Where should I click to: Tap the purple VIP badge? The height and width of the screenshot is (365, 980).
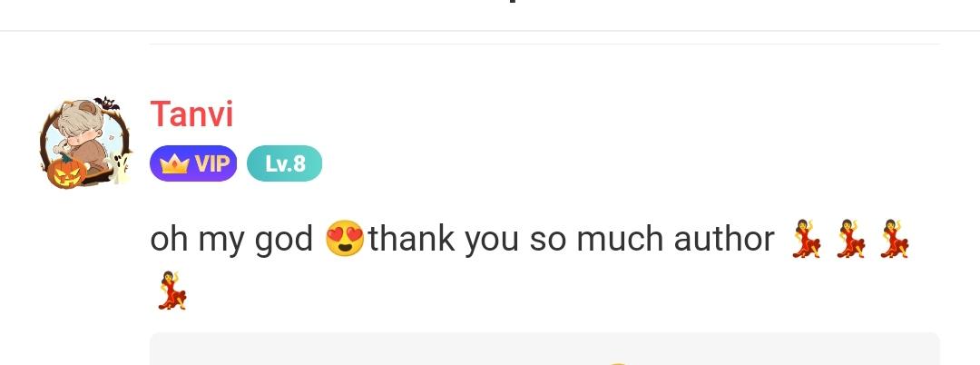pos(193,163)
